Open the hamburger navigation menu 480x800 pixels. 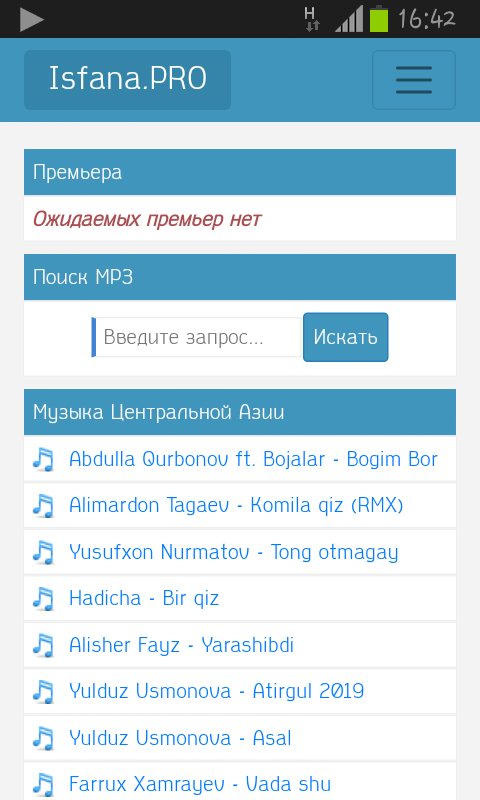tap(414, 80)
